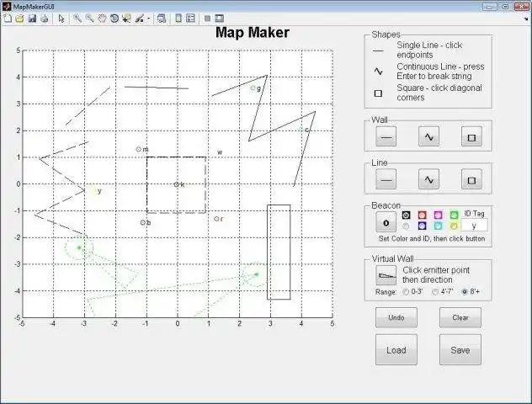The image size is (532, 404).
Task: Select the blue beacon color option
Action: click(x=422, y=226)
